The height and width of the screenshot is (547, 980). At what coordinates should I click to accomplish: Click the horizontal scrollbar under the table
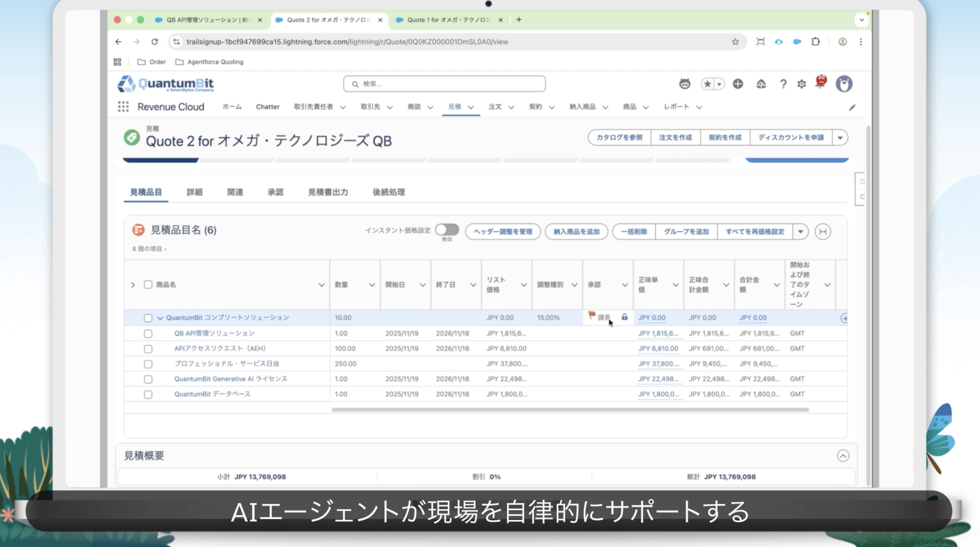[570, 410]
